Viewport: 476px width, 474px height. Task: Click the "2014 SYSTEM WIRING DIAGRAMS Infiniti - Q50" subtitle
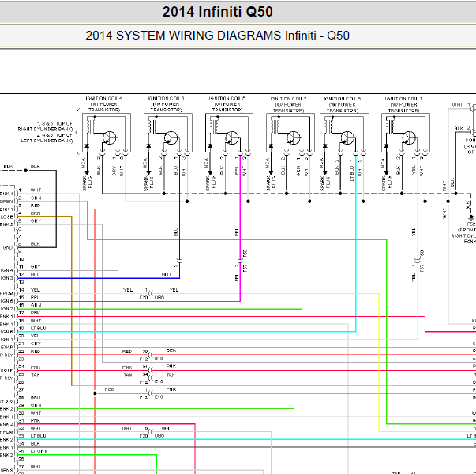tap(217, 36)
